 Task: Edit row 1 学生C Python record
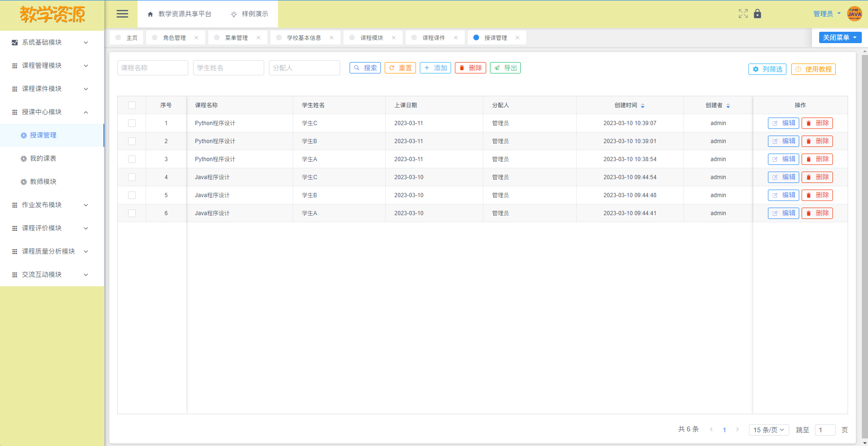(x=784, y=123)
